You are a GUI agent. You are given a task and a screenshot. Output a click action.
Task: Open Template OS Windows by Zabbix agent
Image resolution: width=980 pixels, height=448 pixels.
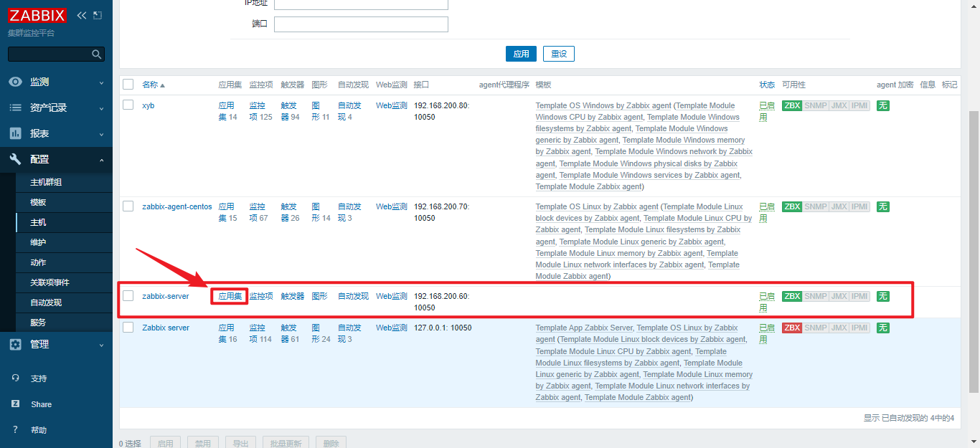pyautogui.click(x=603, y=105)
